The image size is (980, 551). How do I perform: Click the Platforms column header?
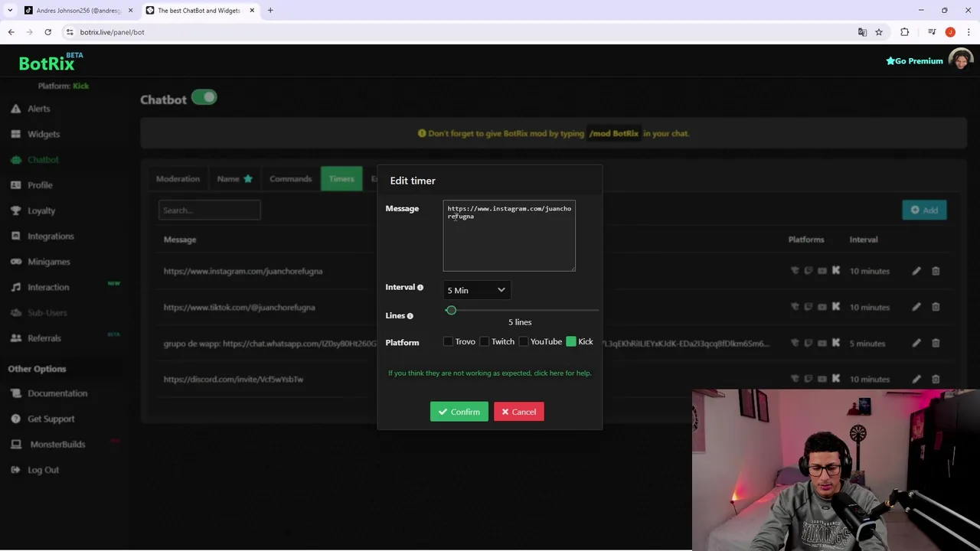pos(806,240)
